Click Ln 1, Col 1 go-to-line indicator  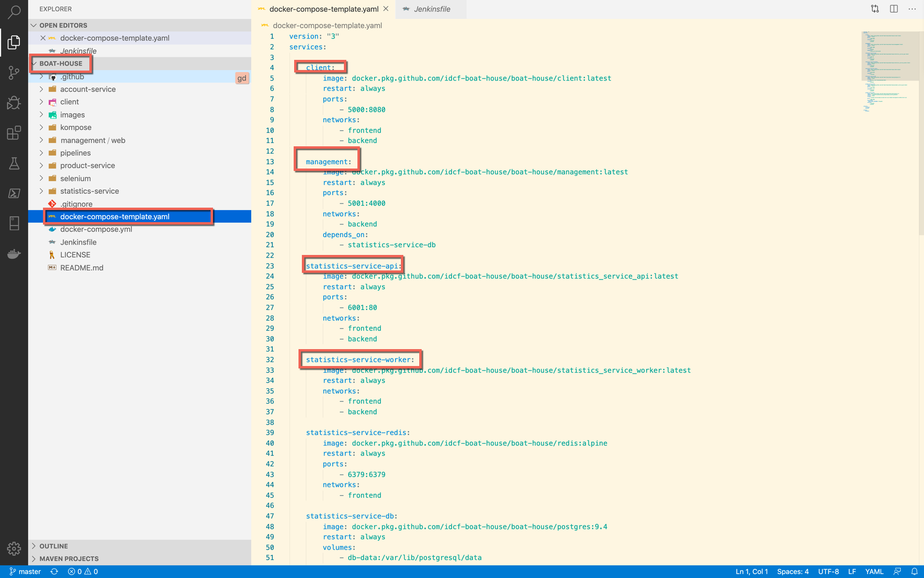pos(752,572)
